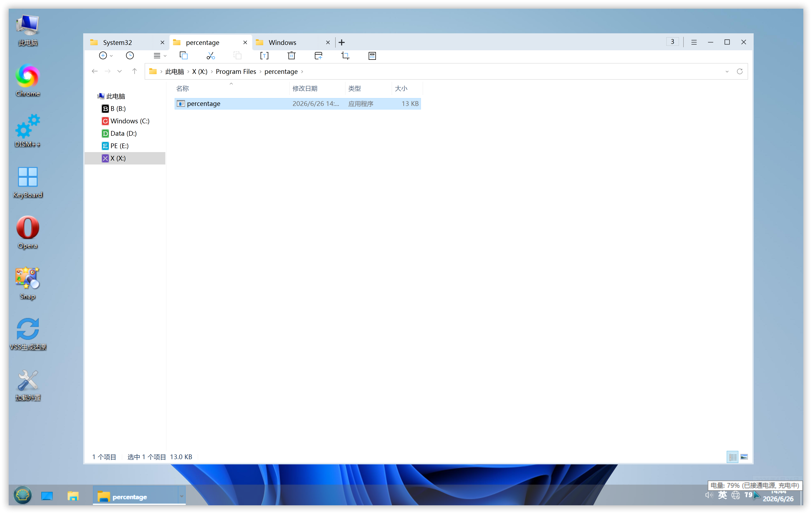Open KeyBoard desktop shortcut

(x=28, y=182)
